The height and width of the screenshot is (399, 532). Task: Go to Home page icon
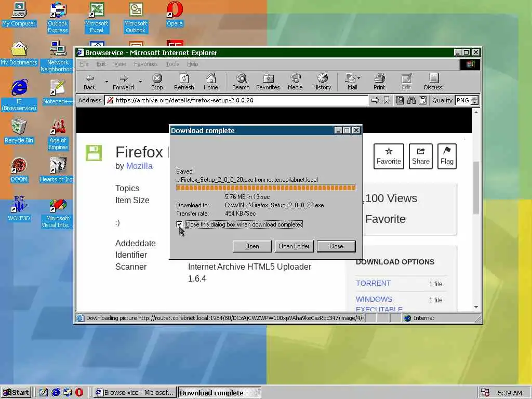(x=211, y=82)
